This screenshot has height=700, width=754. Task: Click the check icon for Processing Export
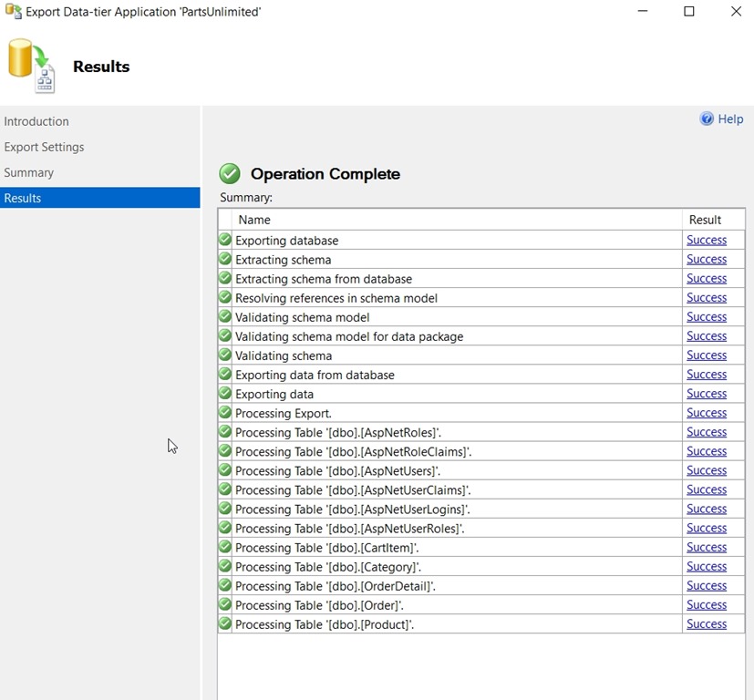coord(225,413)
